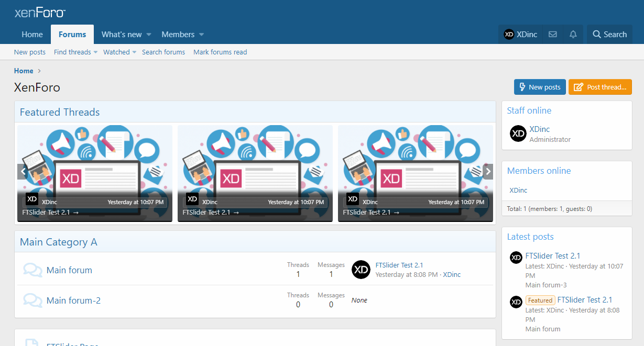
Task: Click XDinc under Members online
Action: pos(518,190)
